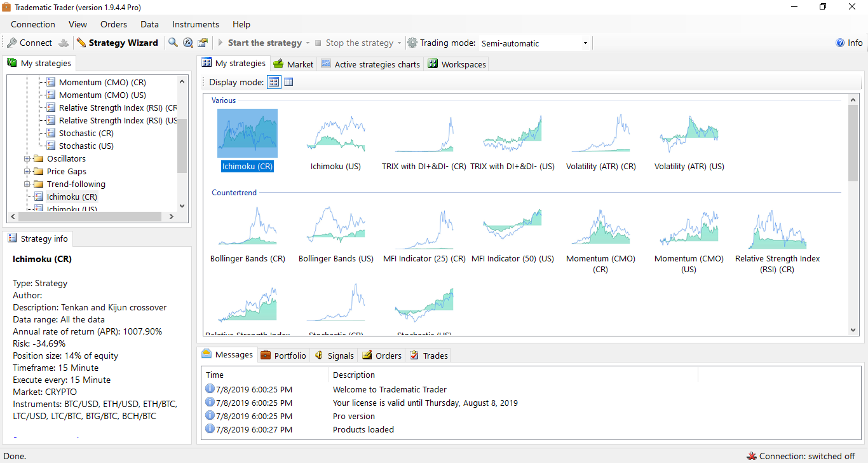Switch to the Workspaces tab
Image resolution: width=868 pixels, height=463 pixels.
tap(457, 64)
